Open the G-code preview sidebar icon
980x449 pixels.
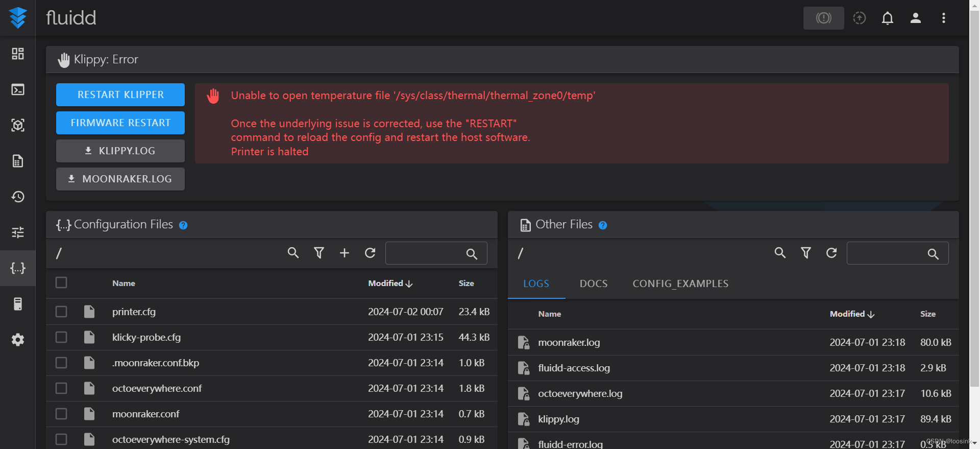point(18,125)
